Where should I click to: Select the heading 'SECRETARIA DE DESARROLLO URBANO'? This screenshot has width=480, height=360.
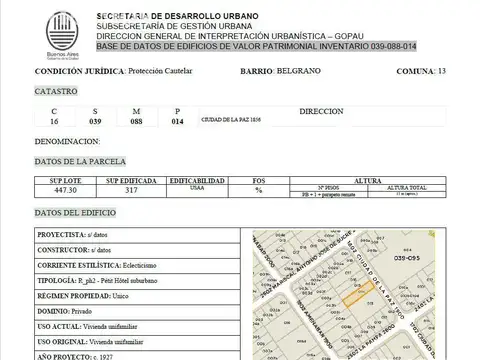tap(177, 16)
